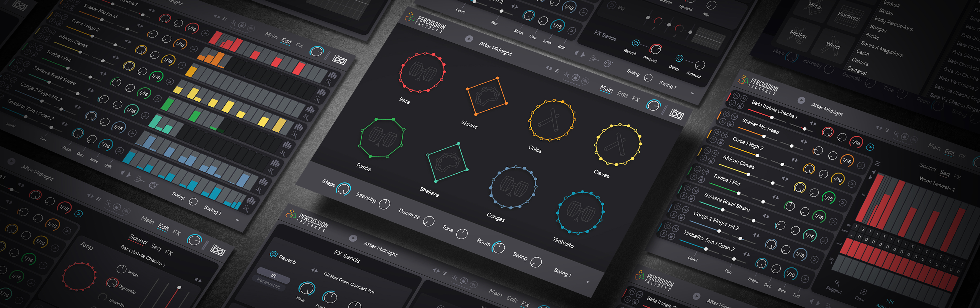Select the green Tumba octagon icon
This screenshot has width=980, height=308.
pos(382,138)
